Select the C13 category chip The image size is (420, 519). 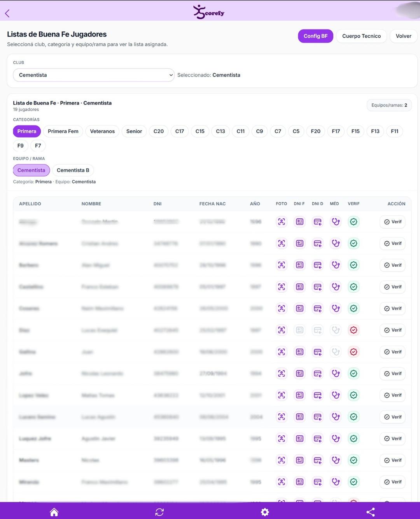(220, 131)
